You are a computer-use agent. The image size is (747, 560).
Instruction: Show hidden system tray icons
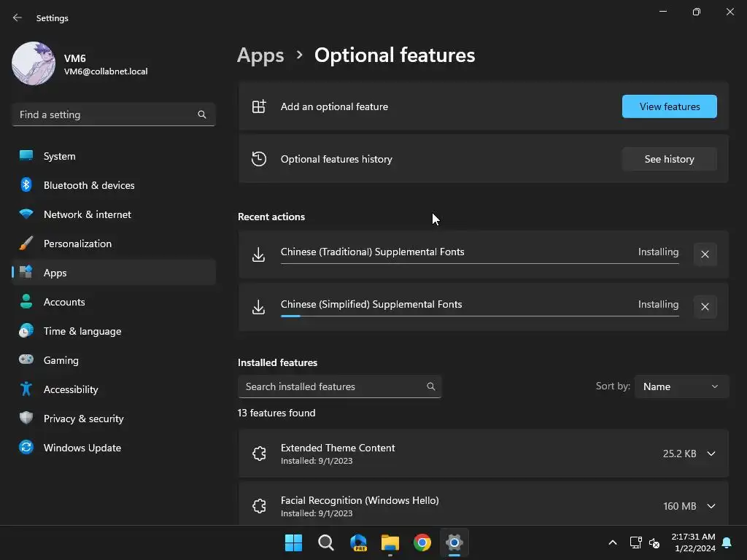coord(613,542)
